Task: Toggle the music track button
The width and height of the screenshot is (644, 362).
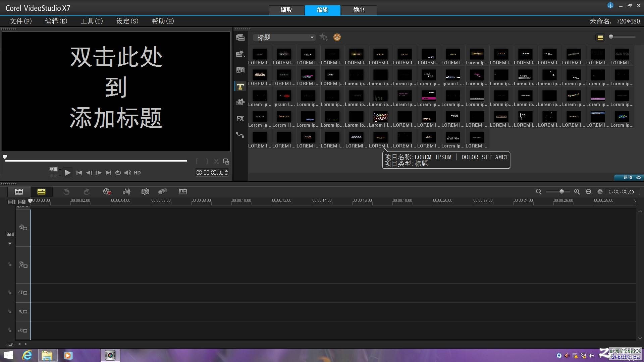Action: (x=23, y=330)
